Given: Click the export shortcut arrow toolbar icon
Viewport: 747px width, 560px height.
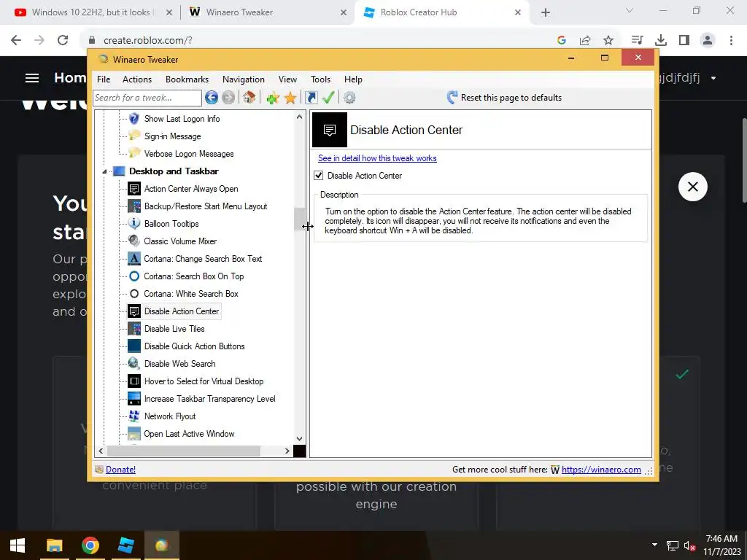Looking at the screenshot, I should click(311, 98).
